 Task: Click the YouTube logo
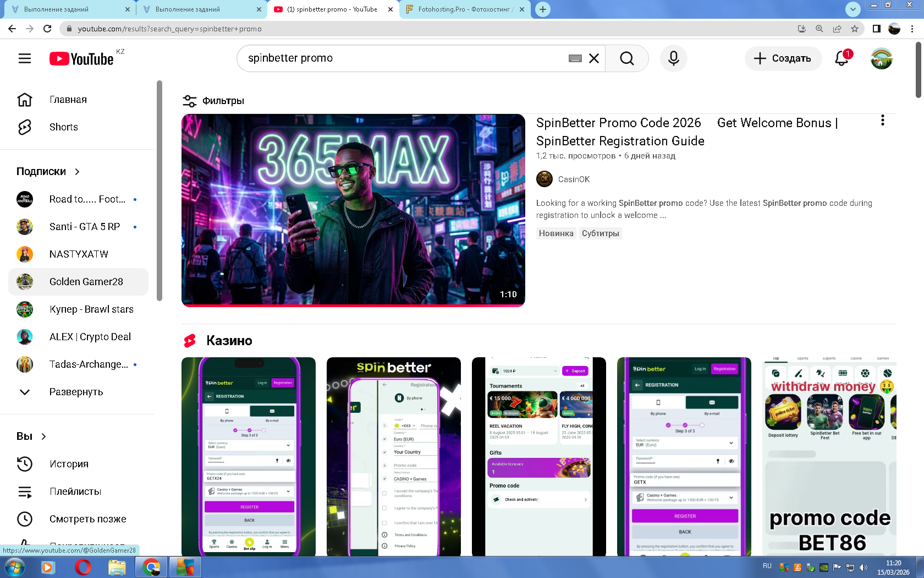[81, 59]
